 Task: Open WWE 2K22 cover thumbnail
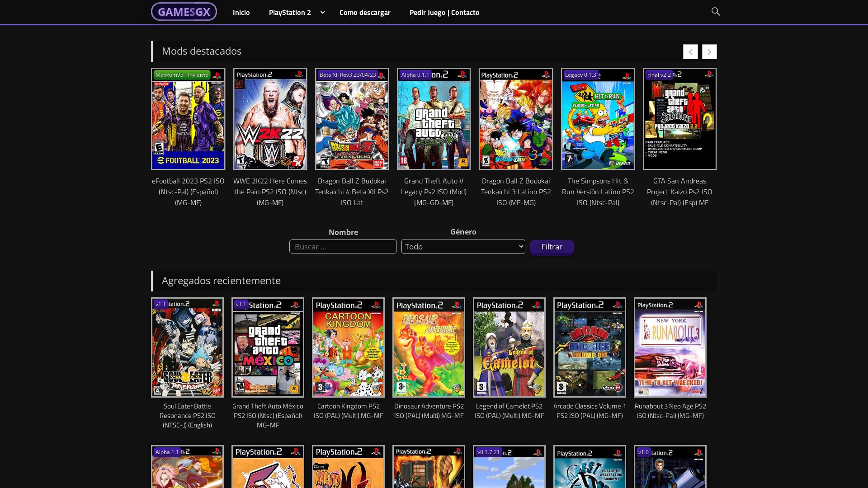pos(270,119)
